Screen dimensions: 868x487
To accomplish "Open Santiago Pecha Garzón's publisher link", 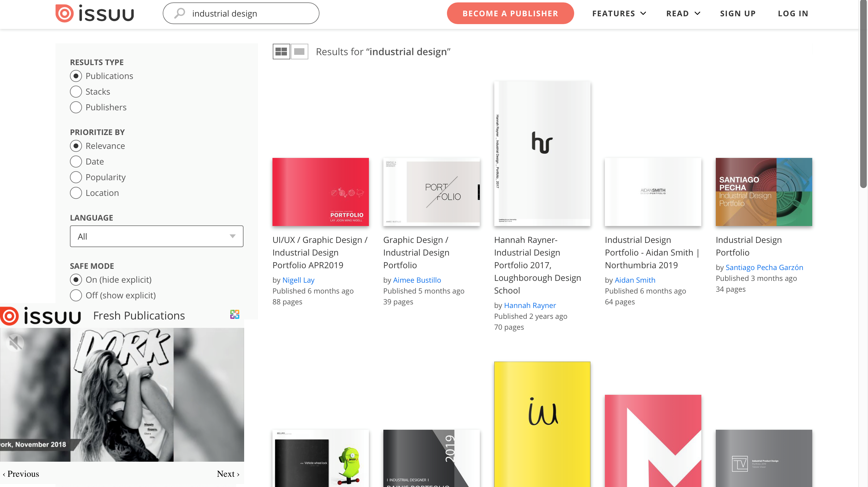I will point(764,267).
